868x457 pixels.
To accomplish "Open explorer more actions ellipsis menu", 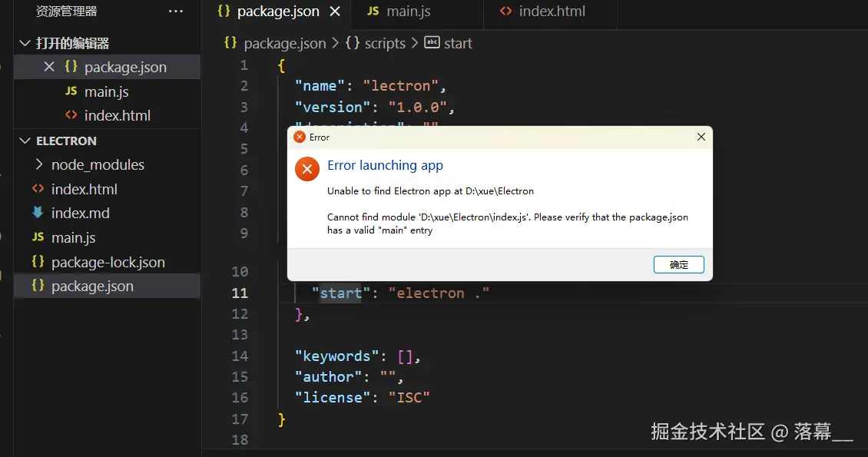I will coord(175,11).
